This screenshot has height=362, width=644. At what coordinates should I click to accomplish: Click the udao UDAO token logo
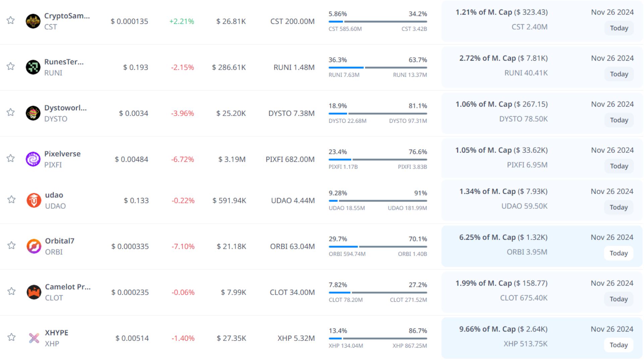[34, 200]
